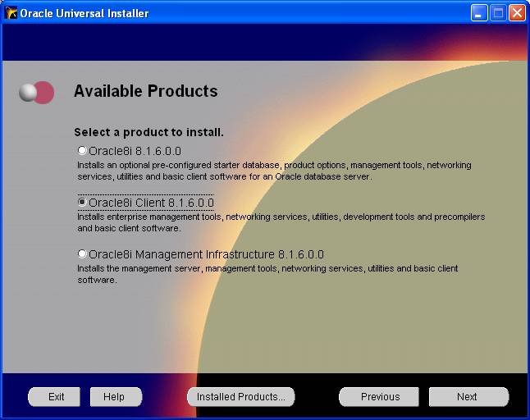Click the Oracle Universal Installer title bar icon

11,13
